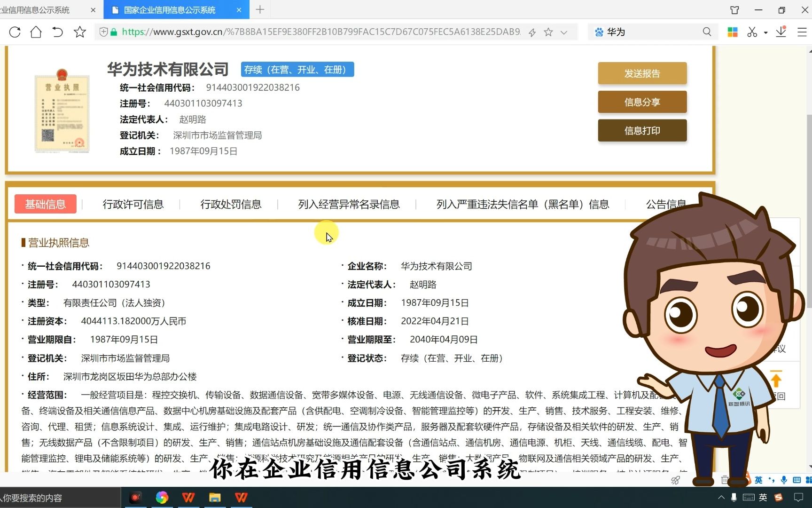The height and width of the screenshot is (508, 812).
Task: Open the colorful apps grid extension icon
Action: click(732, 32)
